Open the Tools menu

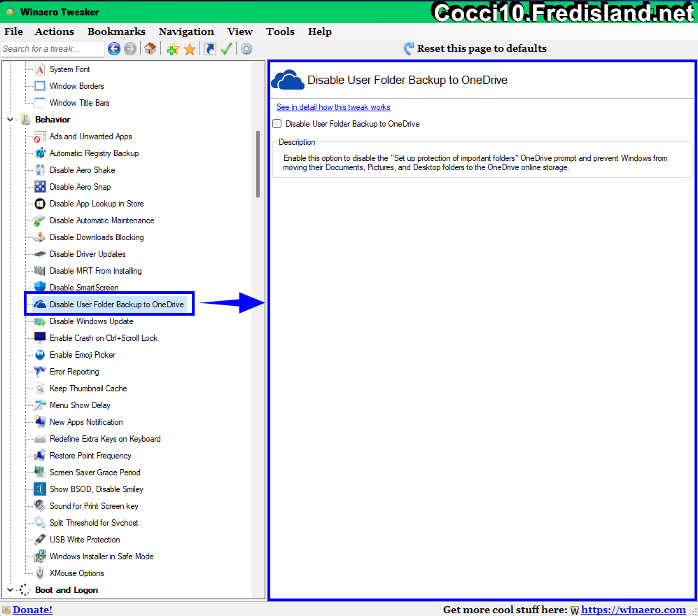(x=281, y=31)
